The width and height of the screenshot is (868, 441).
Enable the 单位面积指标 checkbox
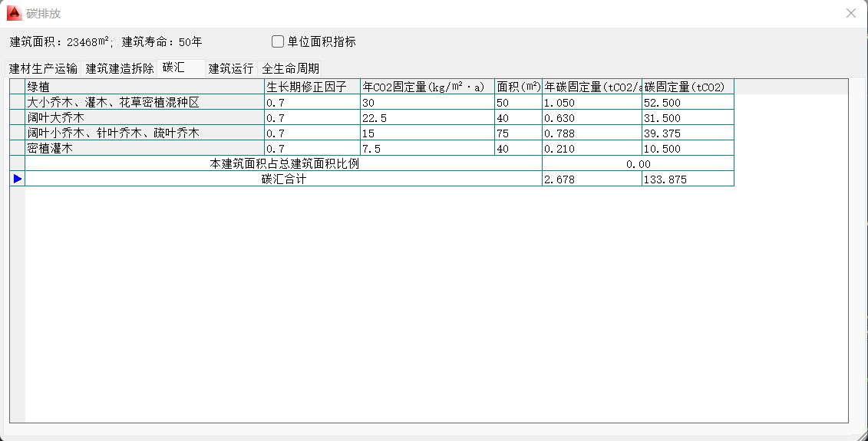(x=278, y=41)
